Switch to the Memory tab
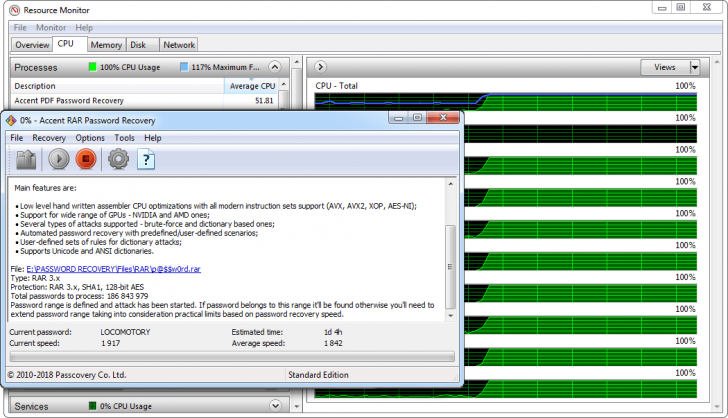 tap(106, 45)
